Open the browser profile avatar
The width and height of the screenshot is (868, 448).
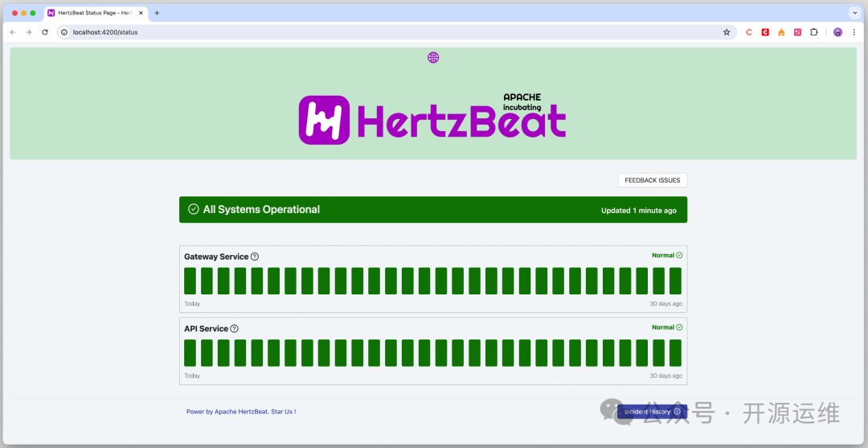click(x=837, y=32)
